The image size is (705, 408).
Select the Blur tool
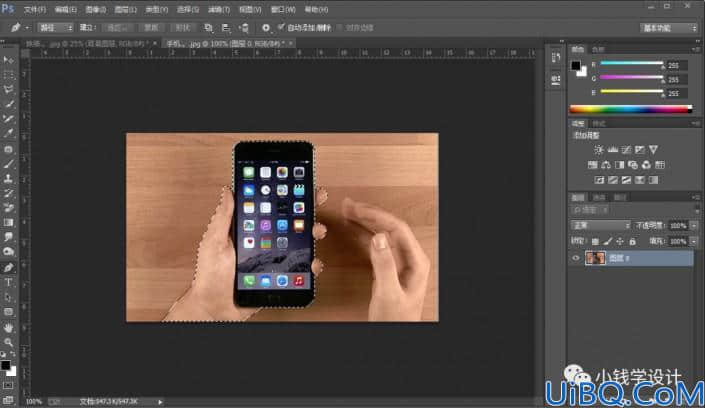(8, 237)
